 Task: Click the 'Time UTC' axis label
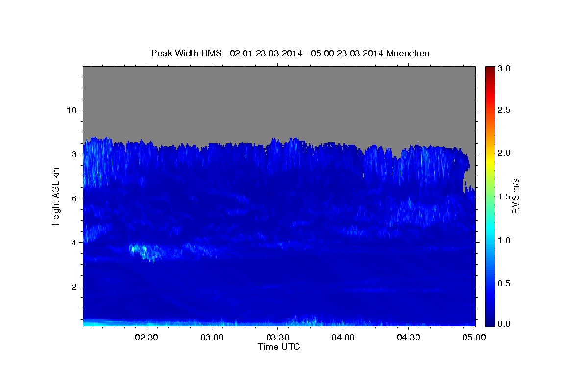[279, 347]
